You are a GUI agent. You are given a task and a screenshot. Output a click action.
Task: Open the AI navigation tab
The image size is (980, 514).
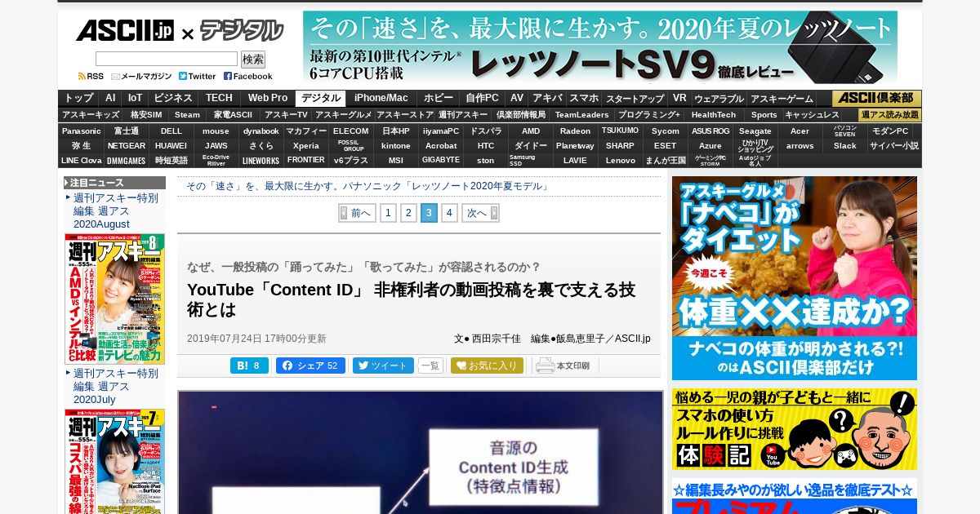[x=110, y=98]
